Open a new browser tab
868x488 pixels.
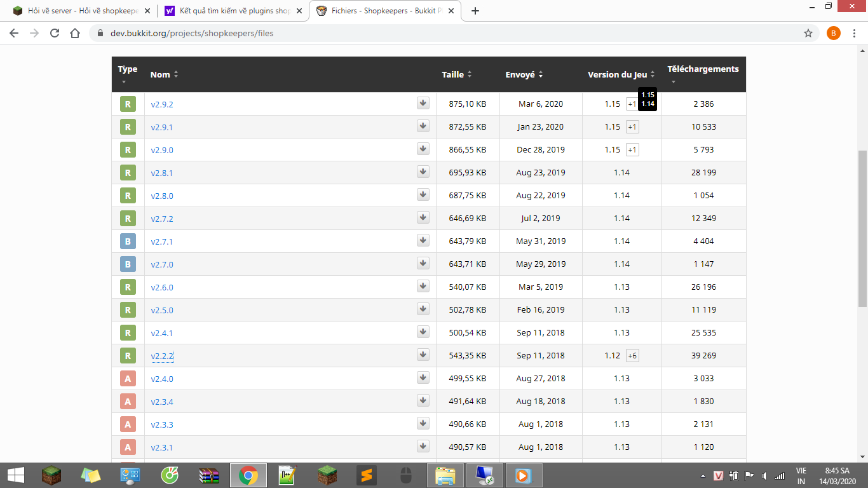[475, 11]
